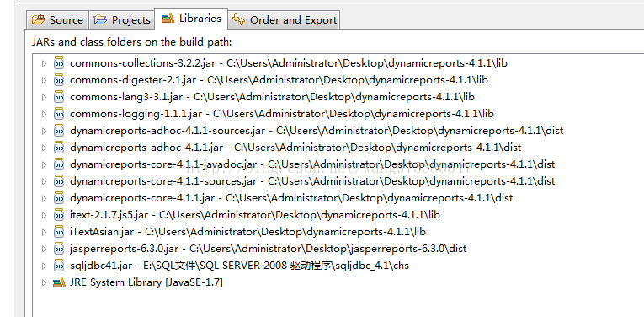Screen dimensions: 644x317
Task: Click the sqljdbc41.jar jar icon
Action: click(59, 266)
